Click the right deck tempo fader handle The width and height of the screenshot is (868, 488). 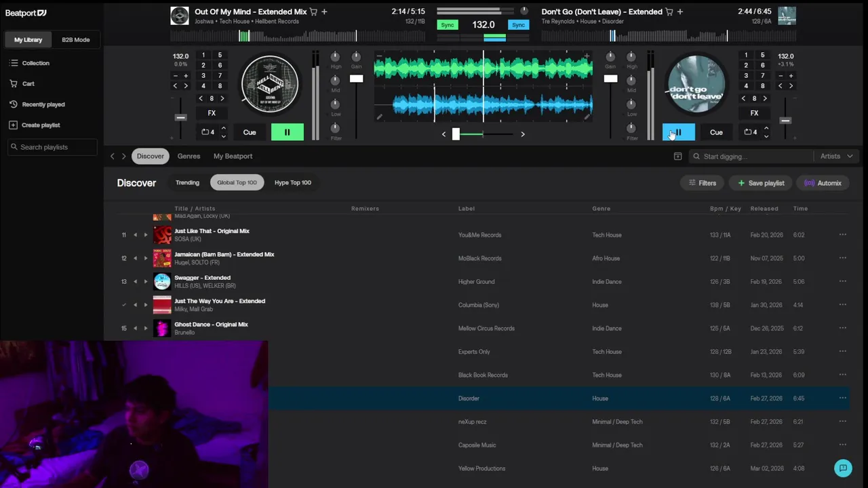point(785,120)
